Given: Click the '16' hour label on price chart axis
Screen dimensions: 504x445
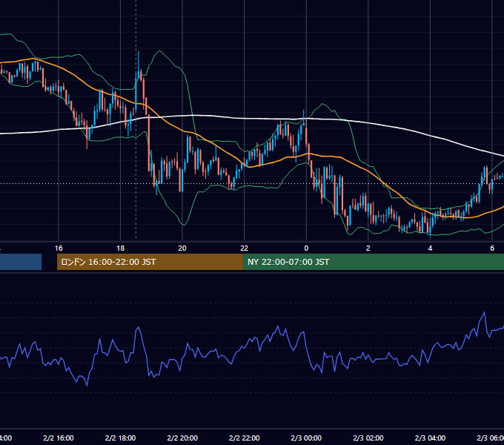Looking at the screenshot, I should click(59, 248).
